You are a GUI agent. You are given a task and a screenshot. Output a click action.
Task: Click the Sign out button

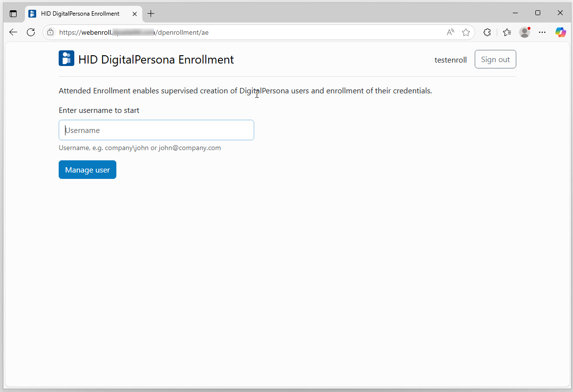click(x=495, y=60)
